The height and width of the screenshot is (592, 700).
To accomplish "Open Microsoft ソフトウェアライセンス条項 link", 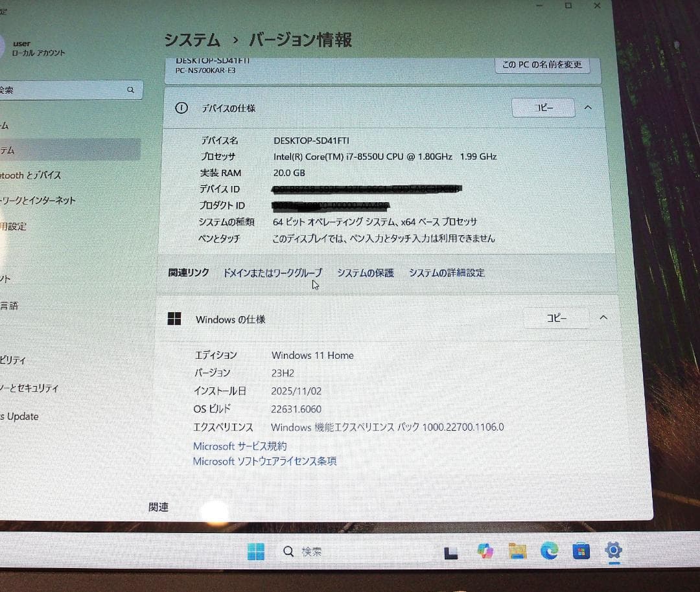I will [x=266, y=461].
